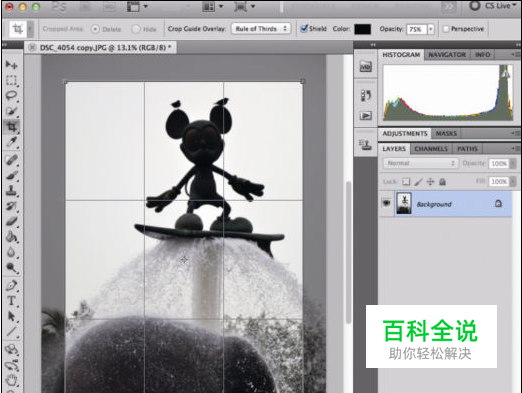
Task: Switch to the Paths tab
Action: pyautogui.click(x=467, y=149)
